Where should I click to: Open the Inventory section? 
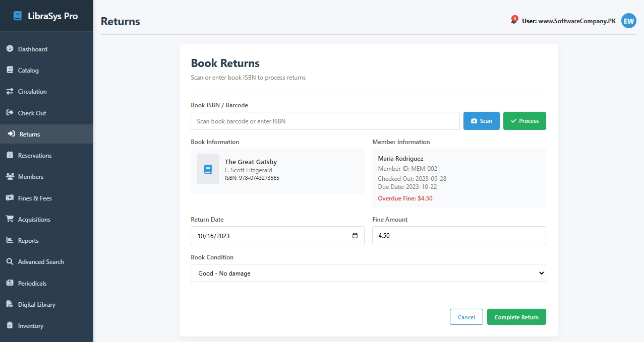pos(30,325)
